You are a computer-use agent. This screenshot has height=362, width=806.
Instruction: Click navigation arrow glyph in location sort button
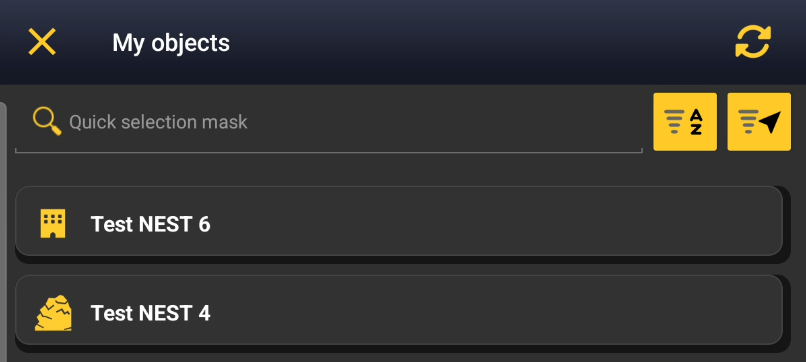pos(770,122)
